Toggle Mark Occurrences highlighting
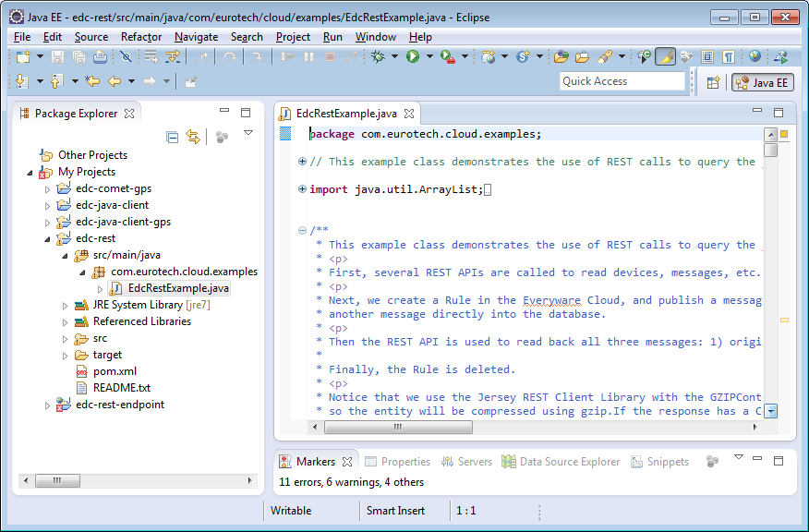 point(663,57)
